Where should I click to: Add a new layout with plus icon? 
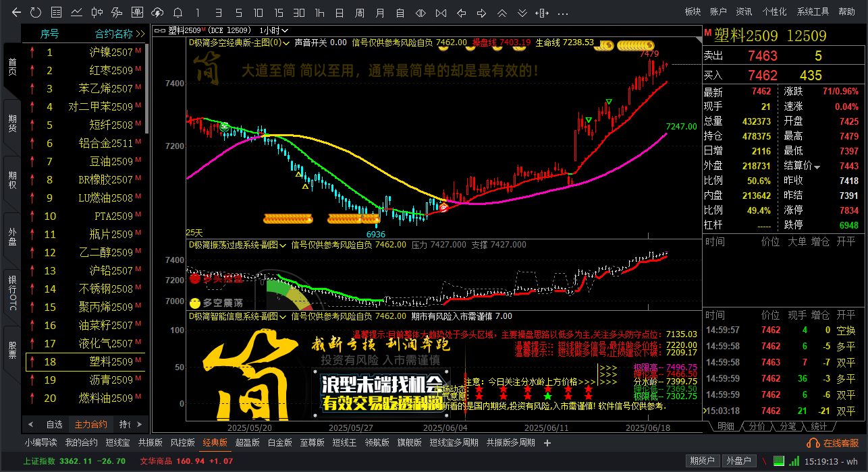[x=547, y=443]
